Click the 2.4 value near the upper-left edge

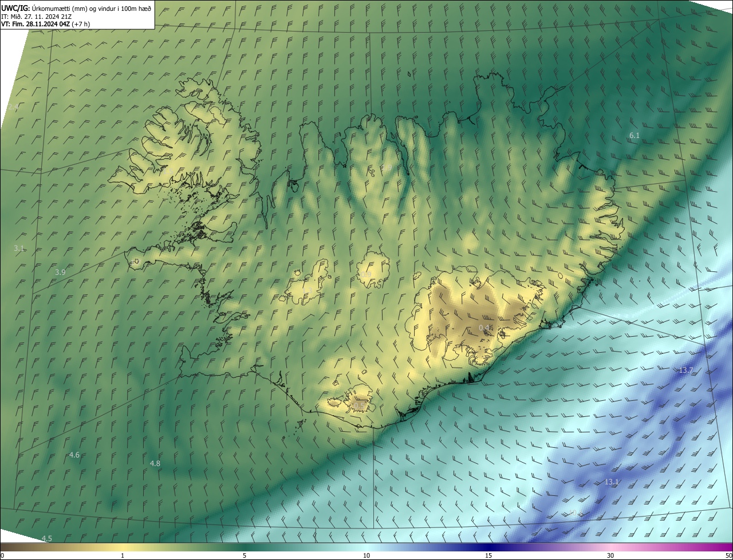coord(13,107)
